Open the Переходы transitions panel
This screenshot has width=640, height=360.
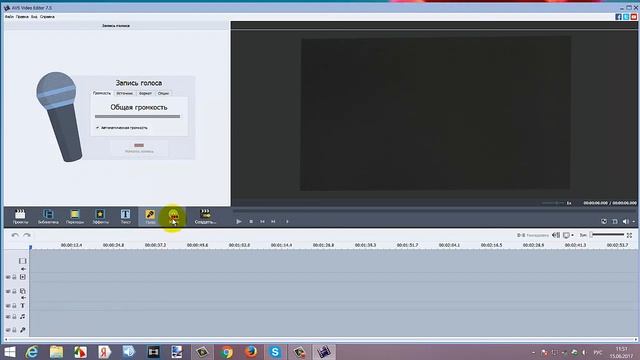coord(75,217)
